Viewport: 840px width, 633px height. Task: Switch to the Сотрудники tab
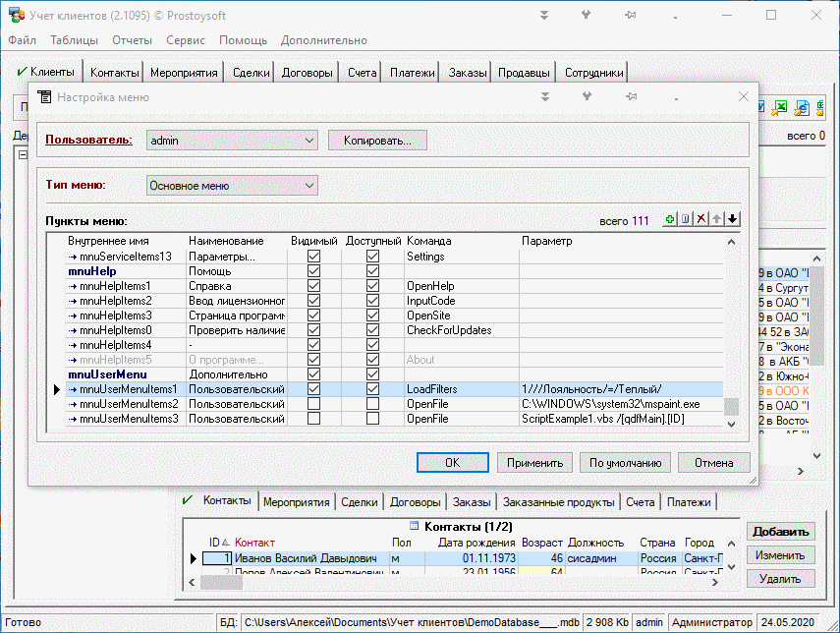click(593, 73)
